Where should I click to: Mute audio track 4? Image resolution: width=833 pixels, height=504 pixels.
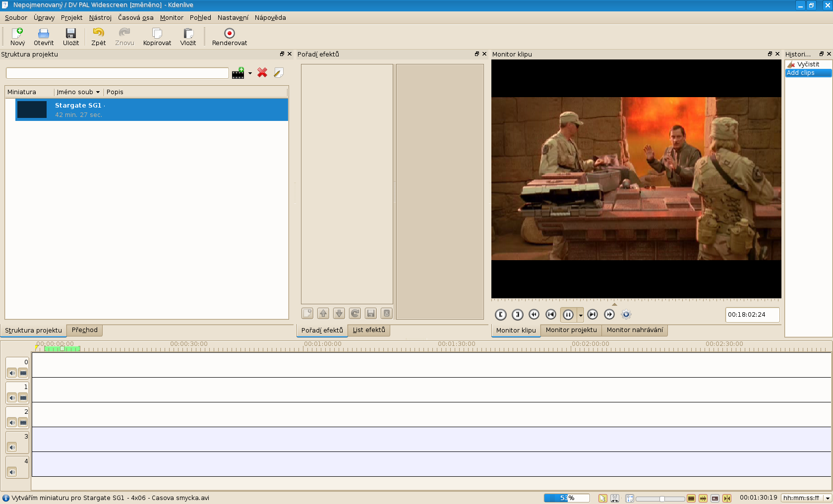point(12,472)
